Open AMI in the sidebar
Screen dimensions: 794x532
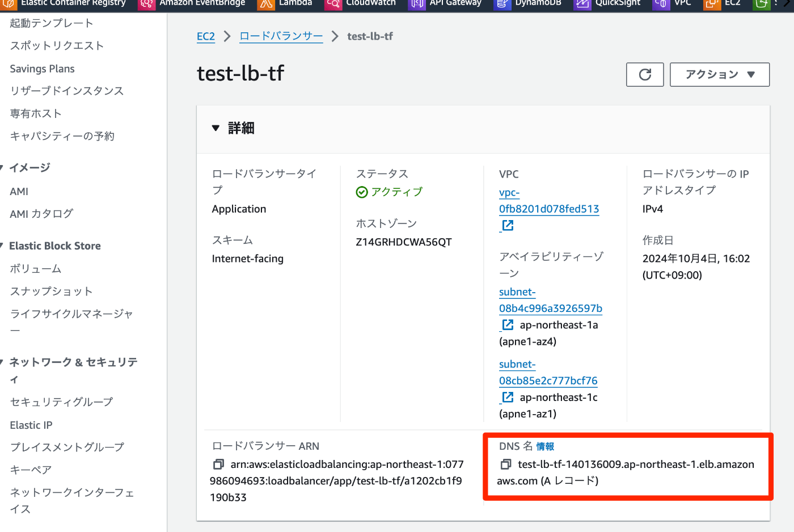pyautogui.click(x=19, y=192)
